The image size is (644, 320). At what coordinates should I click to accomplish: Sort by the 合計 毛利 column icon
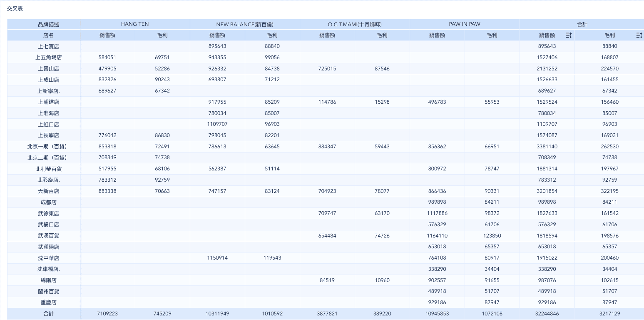coord(639,35)
